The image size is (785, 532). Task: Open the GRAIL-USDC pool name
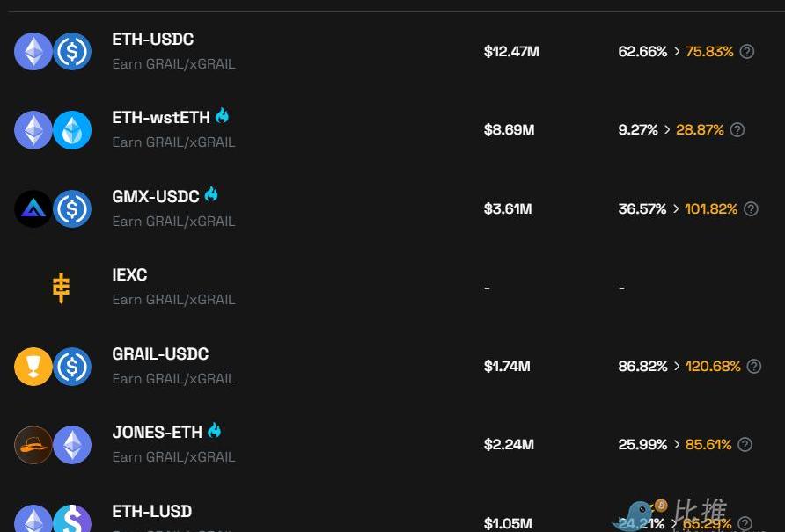(x=160, y=354)
